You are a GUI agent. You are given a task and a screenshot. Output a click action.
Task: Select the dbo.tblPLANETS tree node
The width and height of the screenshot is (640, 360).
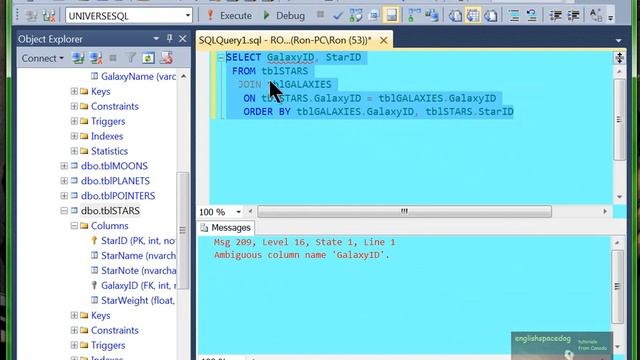click(x=115, y=181)
